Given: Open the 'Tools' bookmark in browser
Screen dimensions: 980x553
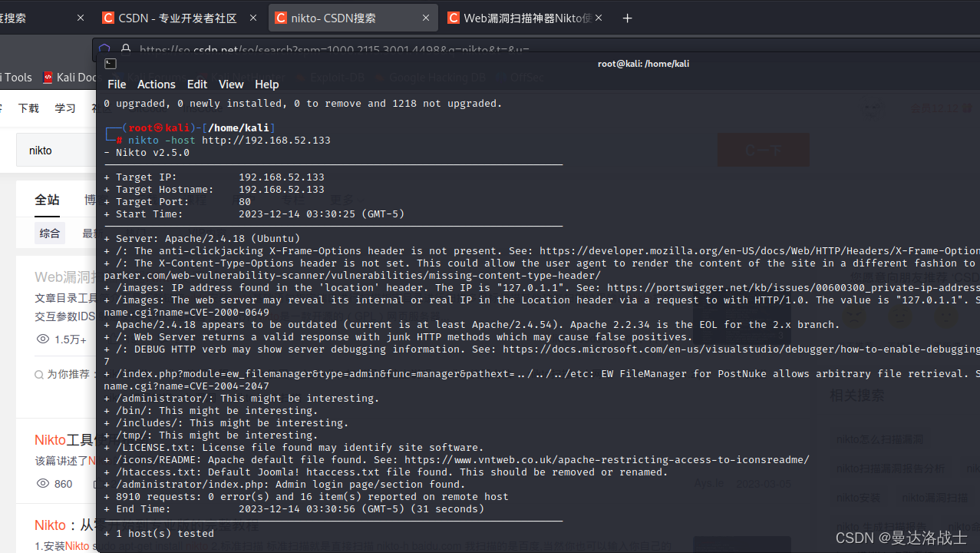Looking at the screenshot, I should (x=17, y=78).
